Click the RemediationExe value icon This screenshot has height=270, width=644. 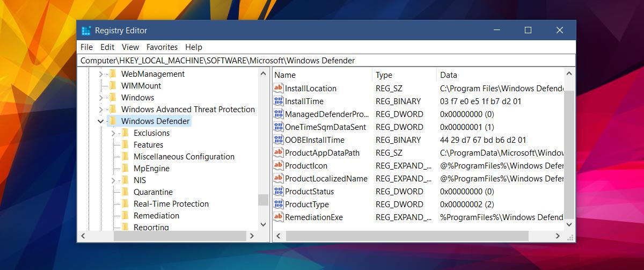coord(278,217)
